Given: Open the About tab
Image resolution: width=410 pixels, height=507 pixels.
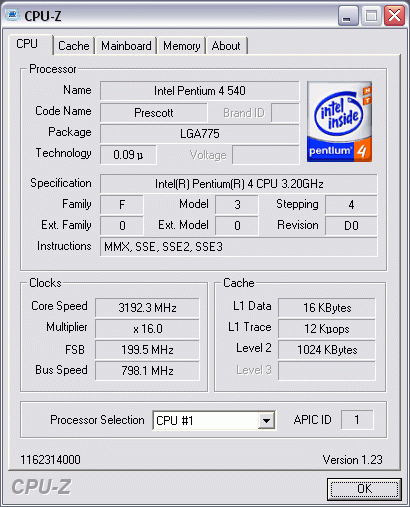Looking at the screenshot, I should pos(226,46).
